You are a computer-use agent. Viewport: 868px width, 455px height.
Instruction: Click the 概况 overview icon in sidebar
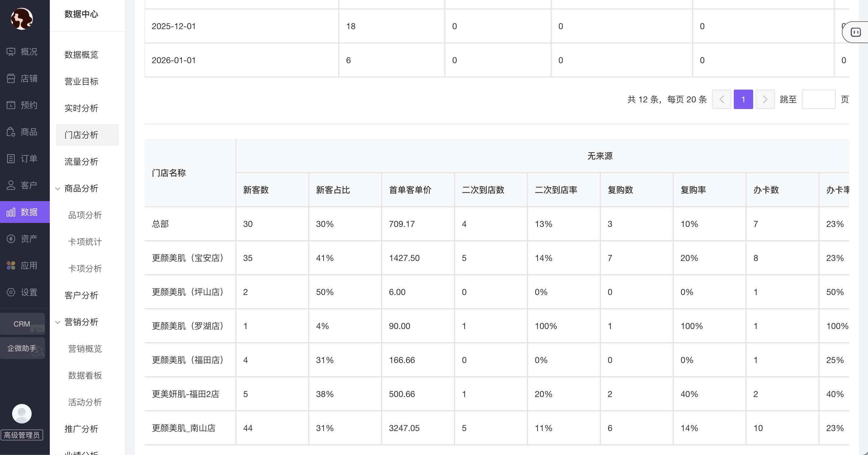(11, 52)
